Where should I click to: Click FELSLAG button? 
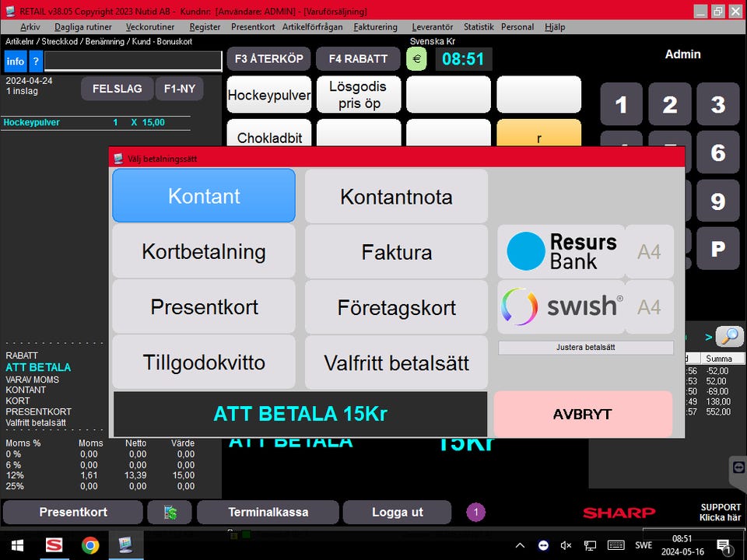pos(117,89)
